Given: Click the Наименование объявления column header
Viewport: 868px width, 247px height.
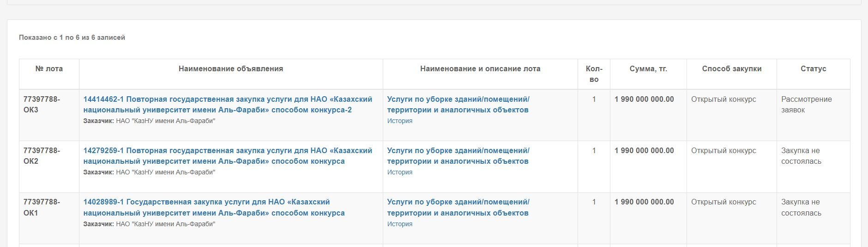Looking at the screenshot, I should click(231, 69).
